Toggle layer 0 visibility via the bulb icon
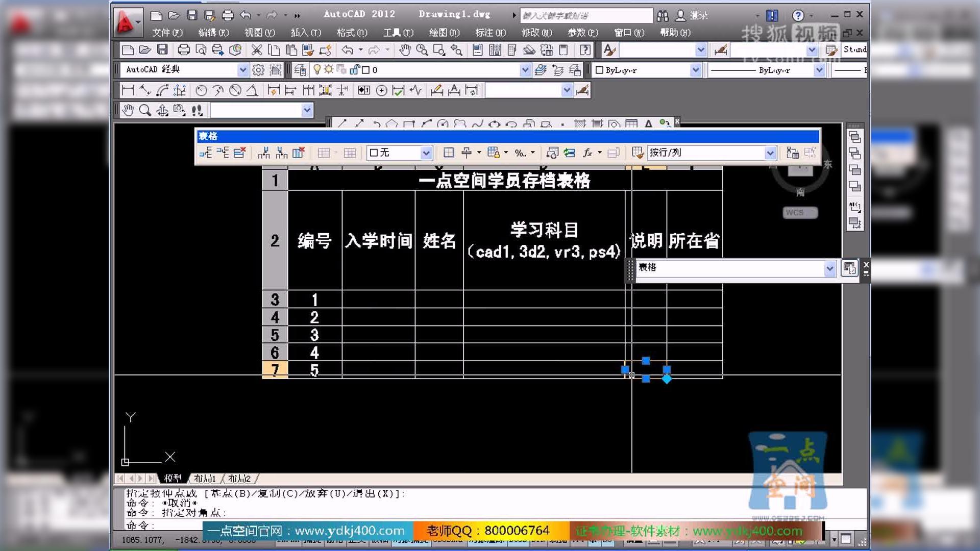Image resolution: width=980 pixels, height=551 pixels. tap(317, 70)
